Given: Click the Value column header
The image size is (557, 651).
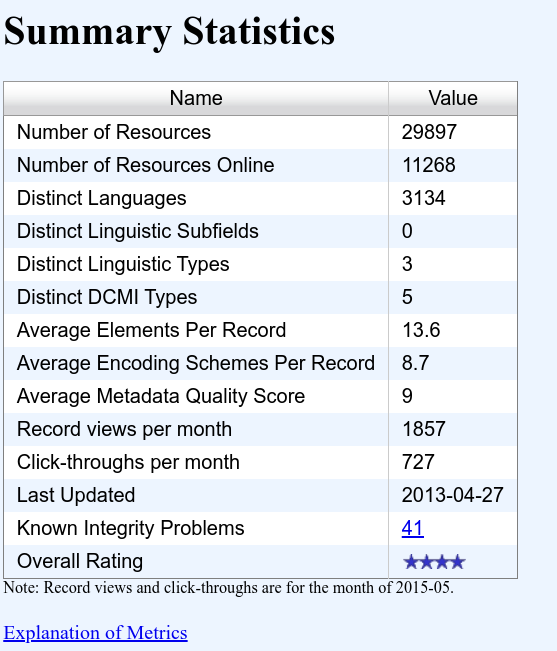Looking at the screenshot, I should pyautogui.click(x=453, y=98).
